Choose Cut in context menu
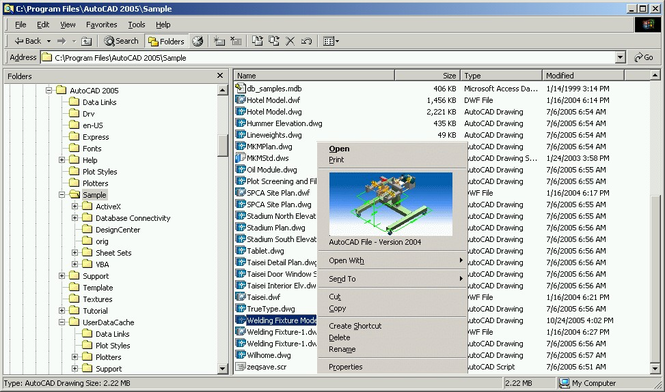Viewport: 665px width, 392px height. 392,297
